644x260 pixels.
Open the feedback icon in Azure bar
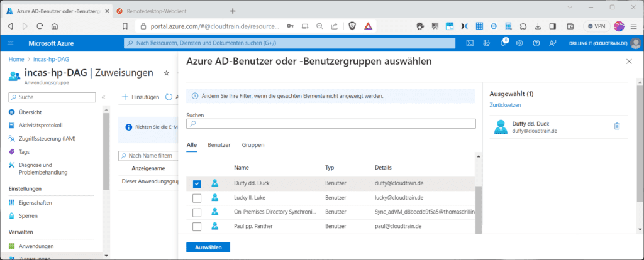click(x=552, y=43)
